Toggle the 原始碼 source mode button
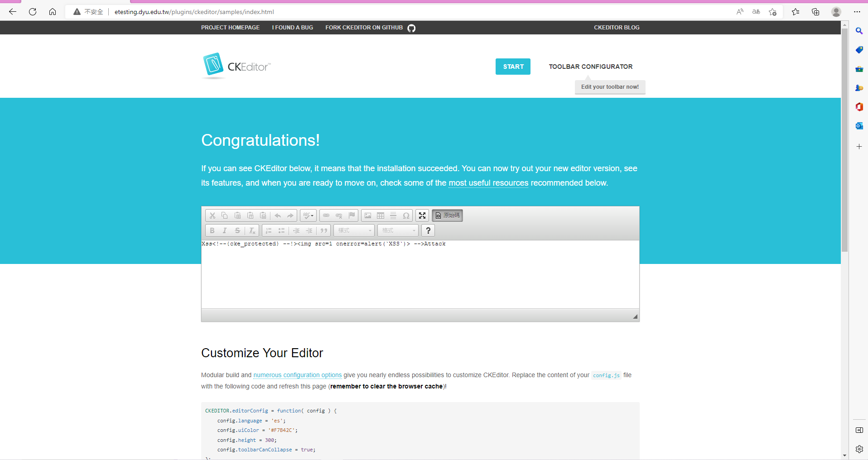Screen dimensions: 868x460 coord(447,216)
